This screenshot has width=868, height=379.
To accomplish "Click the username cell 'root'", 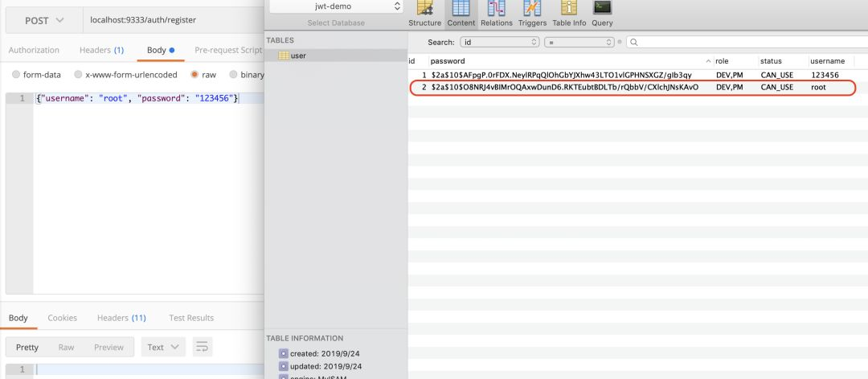I will point(818,88).
